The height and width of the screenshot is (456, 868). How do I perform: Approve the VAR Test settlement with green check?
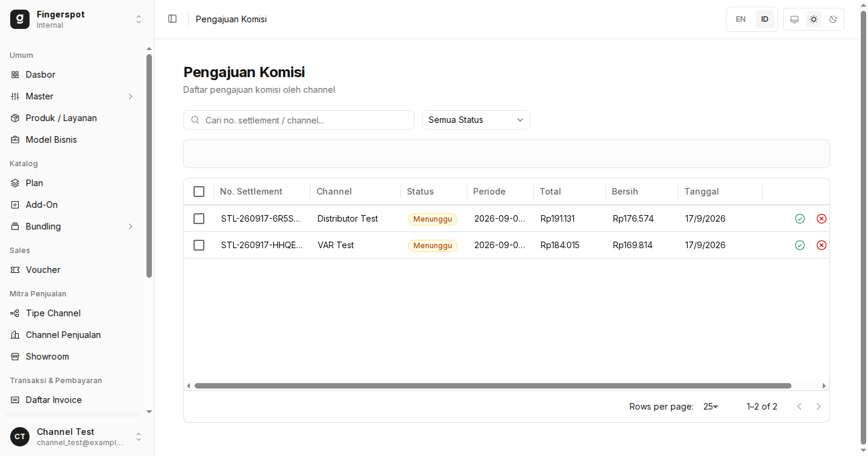pos(800,245)
